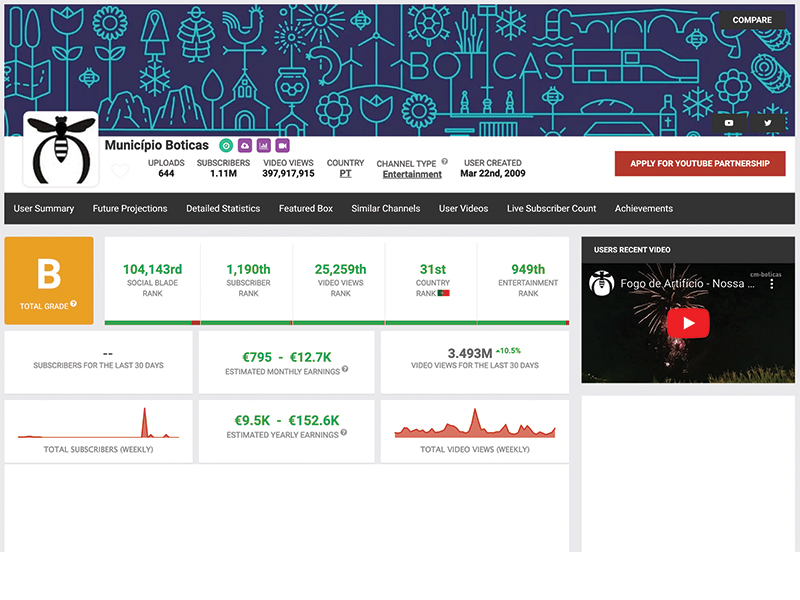Image resolution: width=800 pixels, height=600 pixels.
Task: Open the Fogo de Artifício video title
Action: point(687,283)
